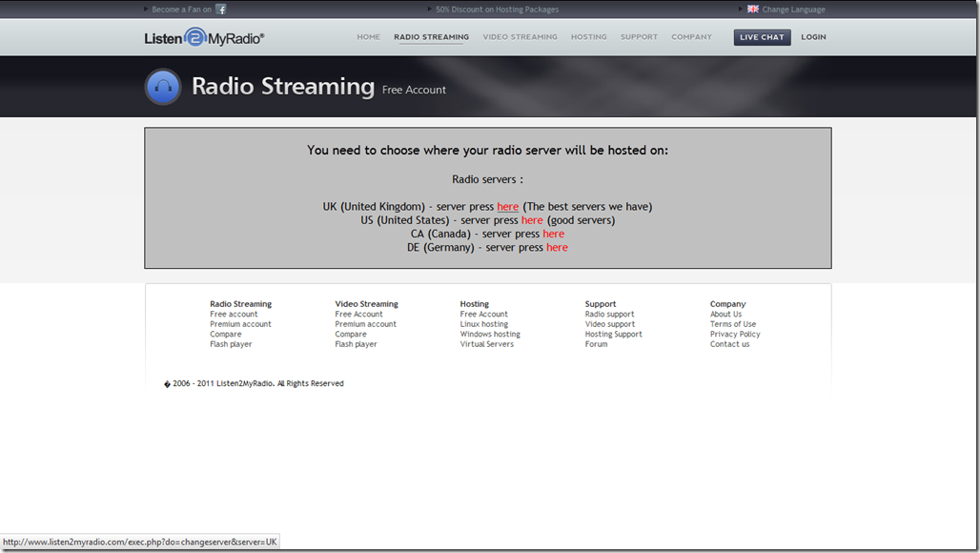Click the Support footer heading
Viewport: 980px width, 553px height.
(600, 304)
